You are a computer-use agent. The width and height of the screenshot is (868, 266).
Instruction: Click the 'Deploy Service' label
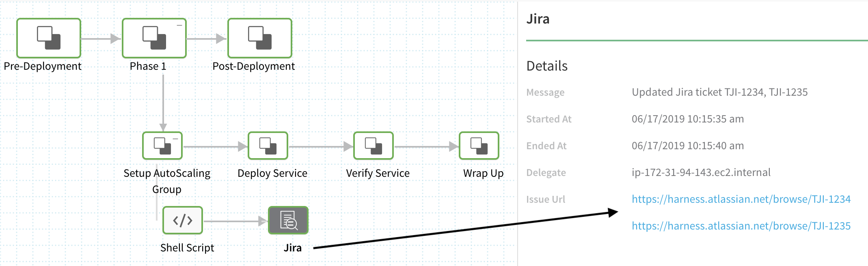pos(272,173)
